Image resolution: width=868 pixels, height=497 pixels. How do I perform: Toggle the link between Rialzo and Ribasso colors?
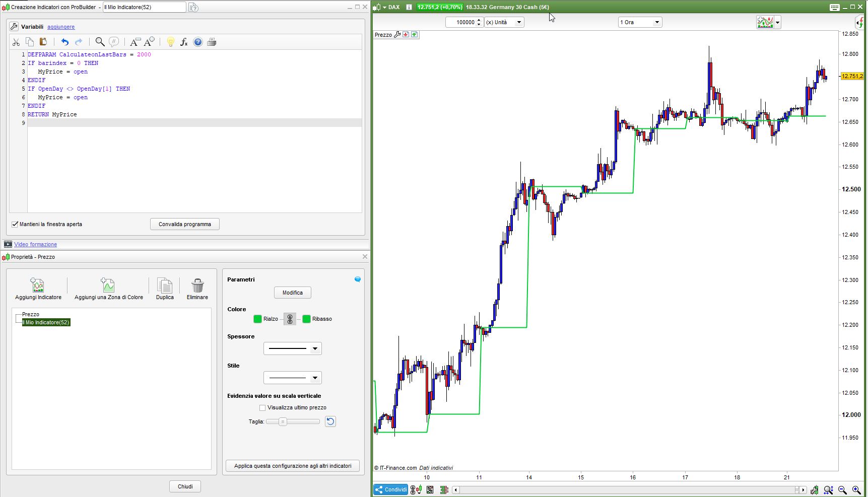[290, 319]
